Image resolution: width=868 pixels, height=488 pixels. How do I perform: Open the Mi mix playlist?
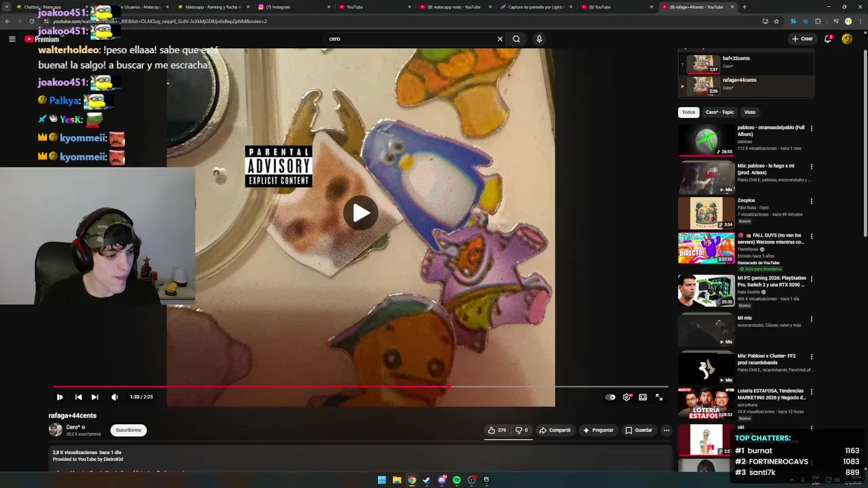(x=745, y=318)
